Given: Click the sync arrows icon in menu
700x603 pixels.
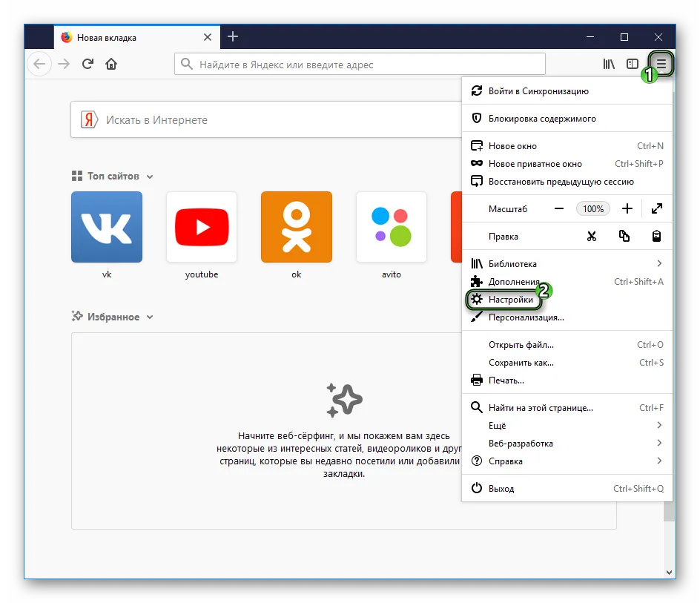Looking at the screenshot, I should point(477,90).
